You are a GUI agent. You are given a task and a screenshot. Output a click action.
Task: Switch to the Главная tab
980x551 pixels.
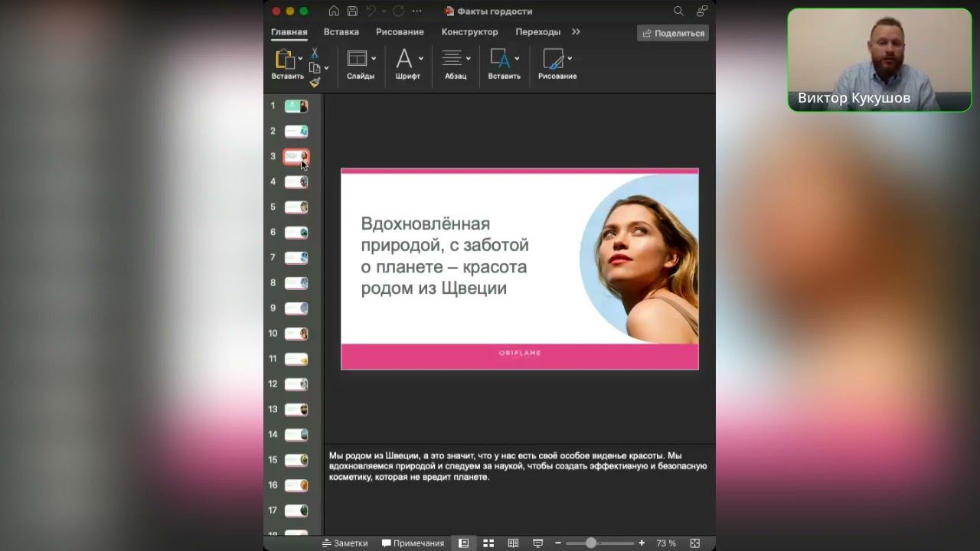[x=289, y=32]
